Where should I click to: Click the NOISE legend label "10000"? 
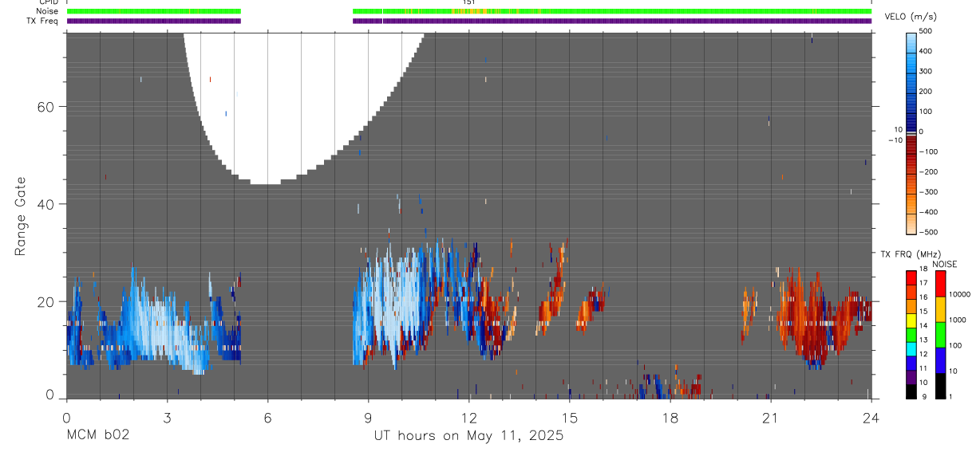(959, 294)
